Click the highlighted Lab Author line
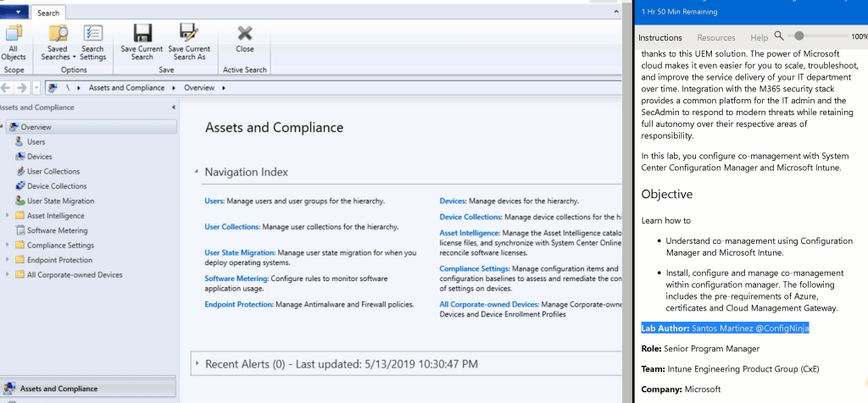Screen dimensions: 868x403 726,328
